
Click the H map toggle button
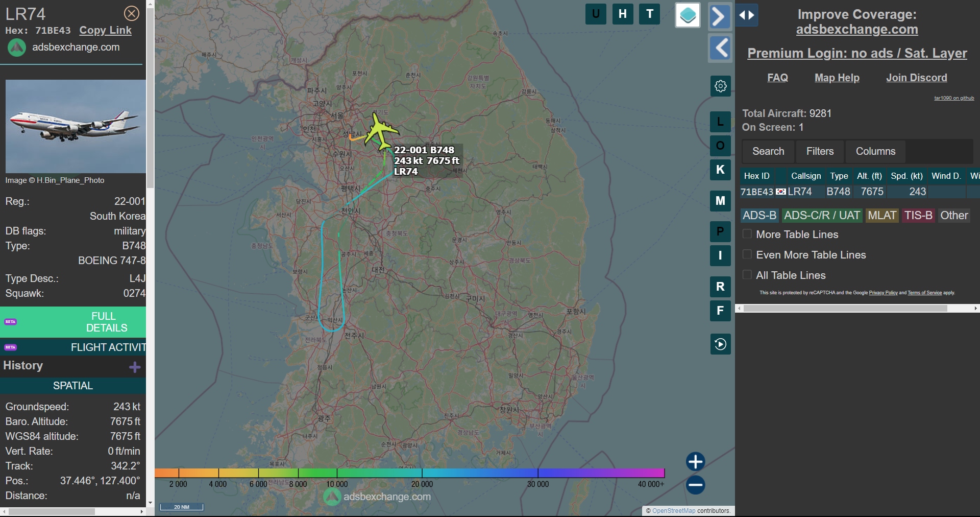(623, 14)
